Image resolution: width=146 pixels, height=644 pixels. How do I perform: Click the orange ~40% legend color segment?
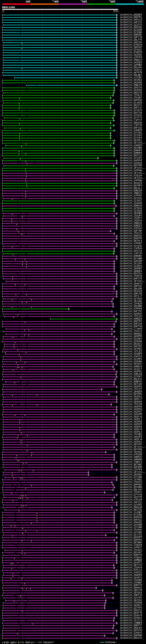[45, 4]
